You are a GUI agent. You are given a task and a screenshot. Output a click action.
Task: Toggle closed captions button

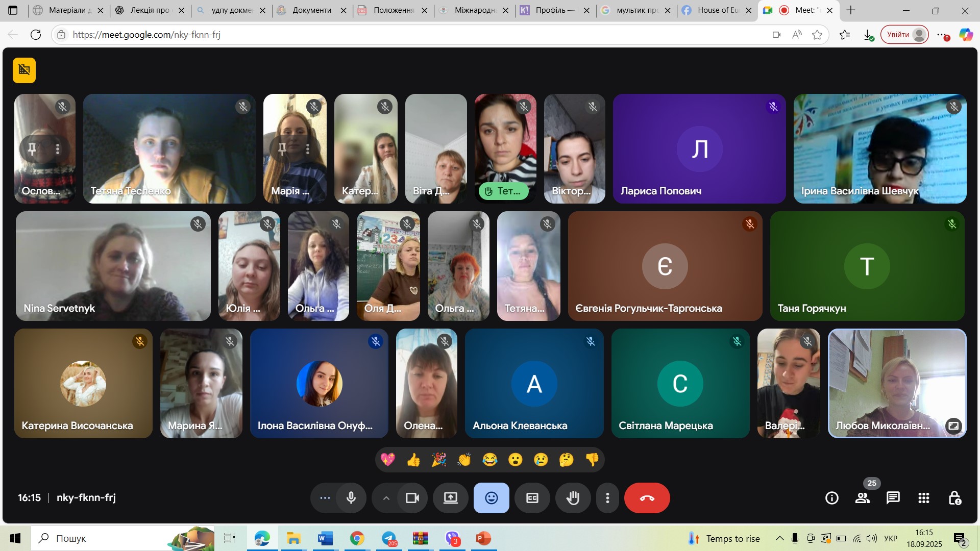pyautogui.click(x=532, y=498)
